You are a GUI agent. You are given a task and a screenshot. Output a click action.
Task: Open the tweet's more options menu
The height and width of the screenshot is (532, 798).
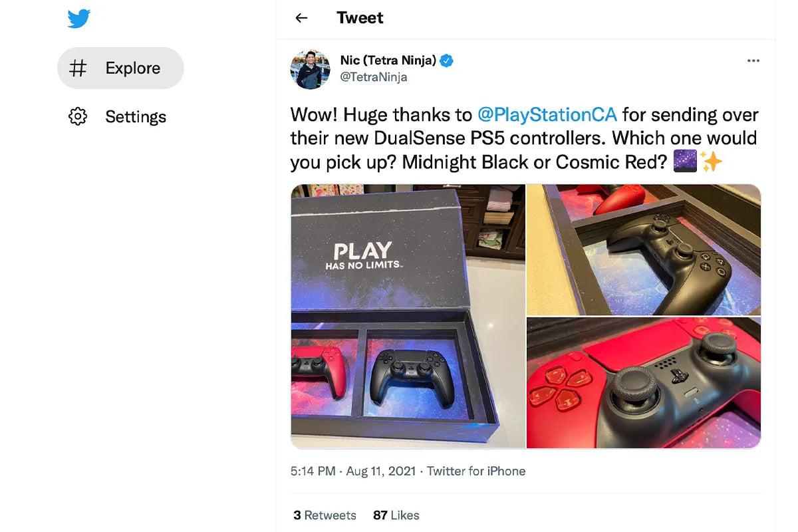point(753,61)
